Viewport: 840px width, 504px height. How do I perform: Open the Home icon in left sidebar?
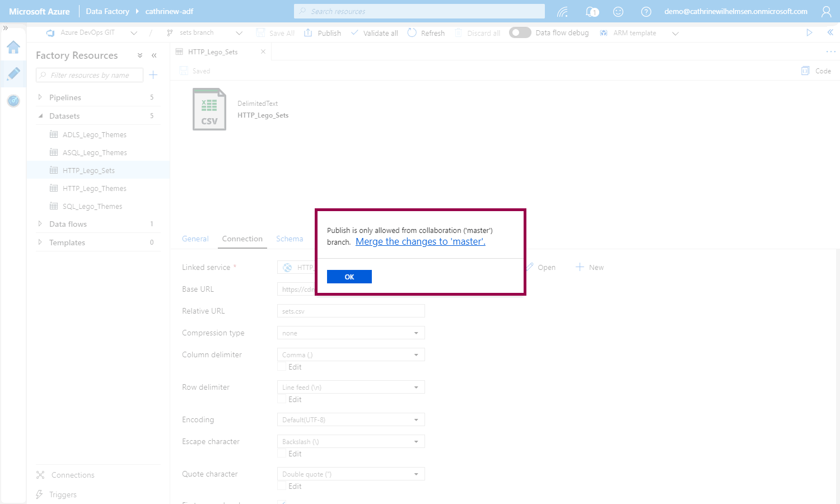click(13, 48)
